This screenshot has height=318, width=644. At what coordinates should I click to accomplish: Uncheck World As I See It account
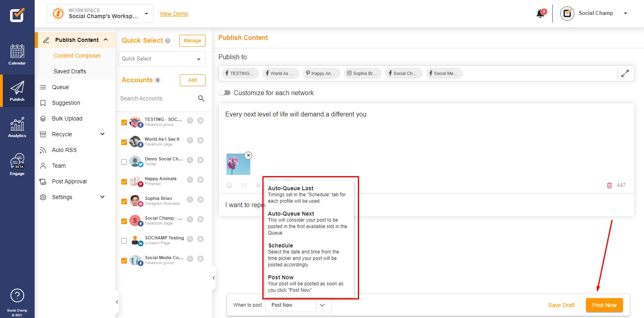[124, 142]
